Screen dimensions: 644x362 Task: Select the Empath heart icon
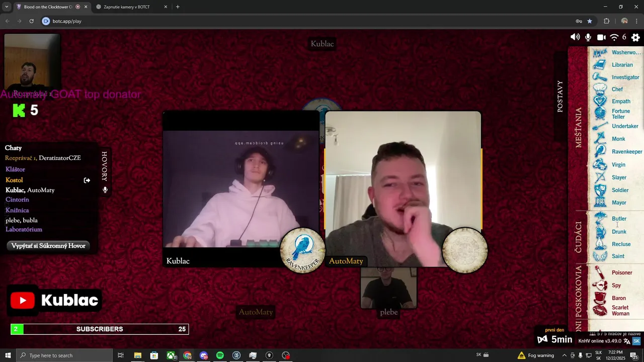tap(600, 102)
